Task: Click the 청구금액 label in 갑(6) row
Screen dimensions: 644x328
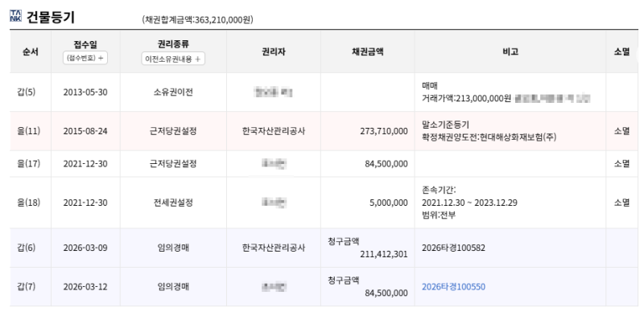Action: point(344,241)
